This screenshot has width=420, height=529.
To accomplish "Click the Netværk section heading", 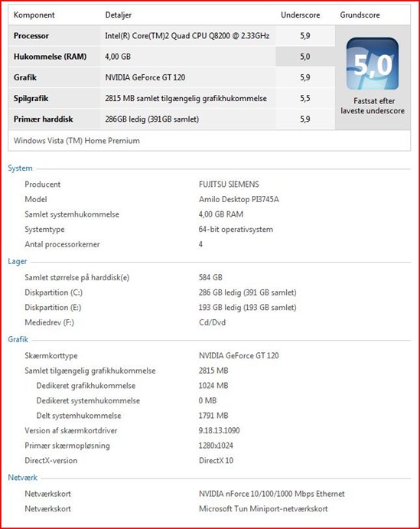I will point(23,478).
